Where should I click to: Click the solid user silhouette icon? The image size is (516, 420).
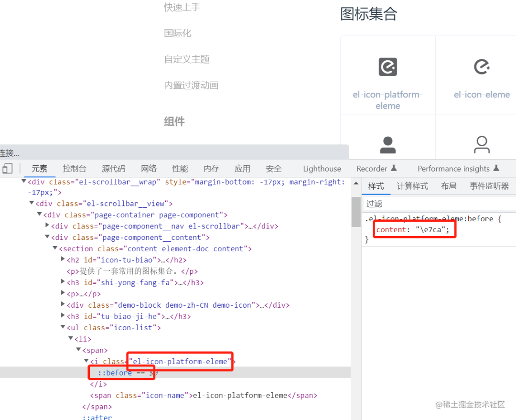[387, 145]
